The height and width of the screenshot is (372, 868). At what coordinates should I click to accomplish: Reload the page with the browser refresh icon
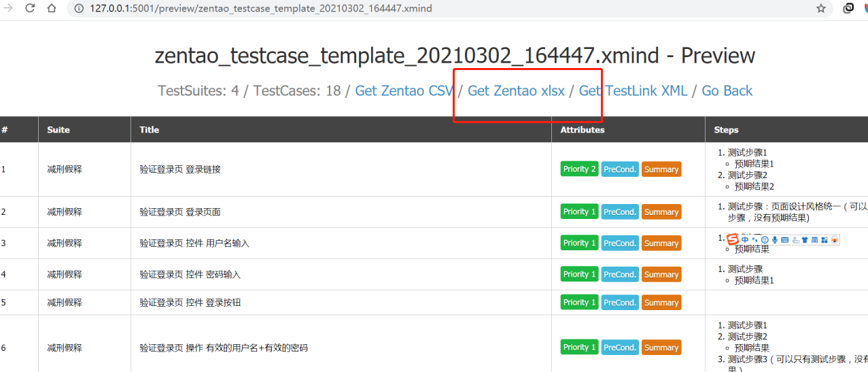pyautogui.click(x=30, y=9)
